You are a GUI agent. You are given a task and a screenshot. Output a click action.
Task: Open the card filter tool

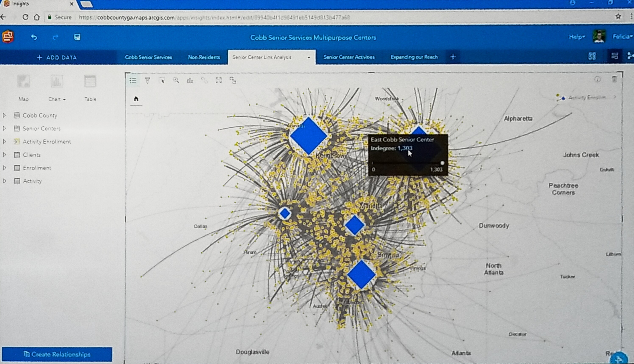point(148,81)
